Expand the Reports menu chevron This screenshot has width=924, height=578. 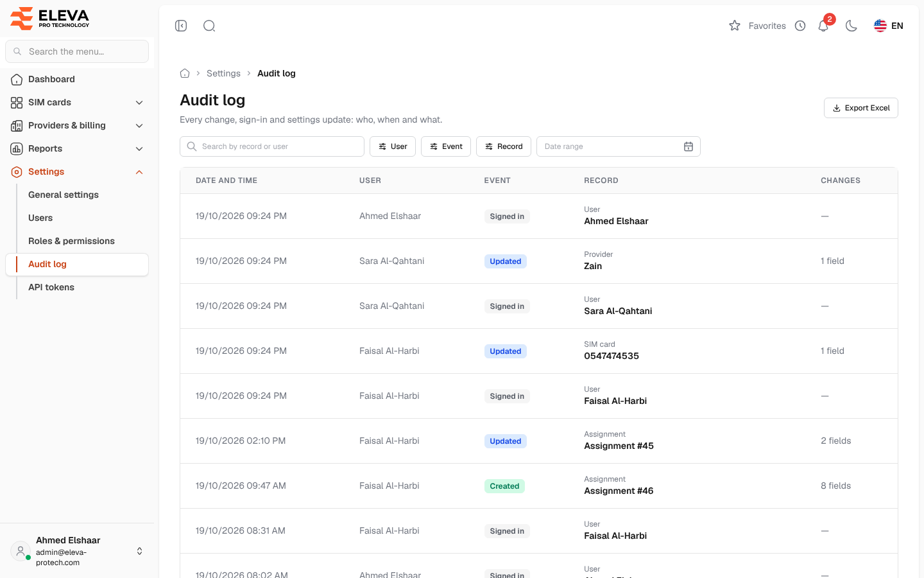(x=139, y=148)
